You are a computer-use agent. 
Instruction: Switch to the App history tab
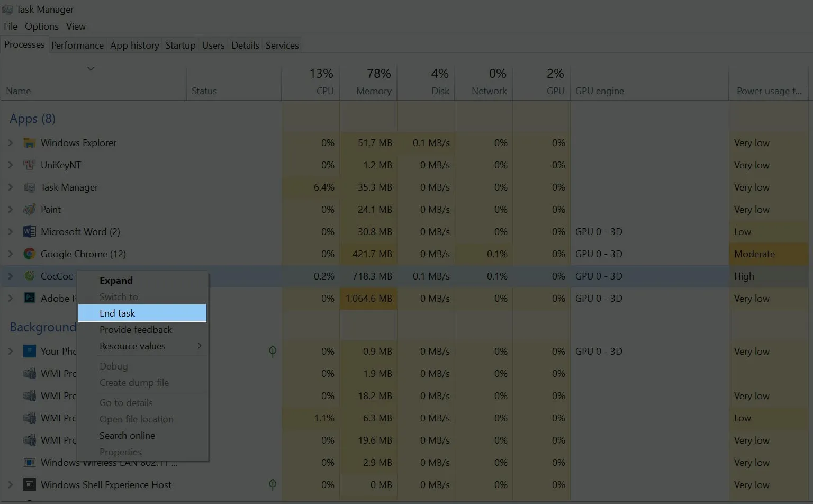coord(134,46)
